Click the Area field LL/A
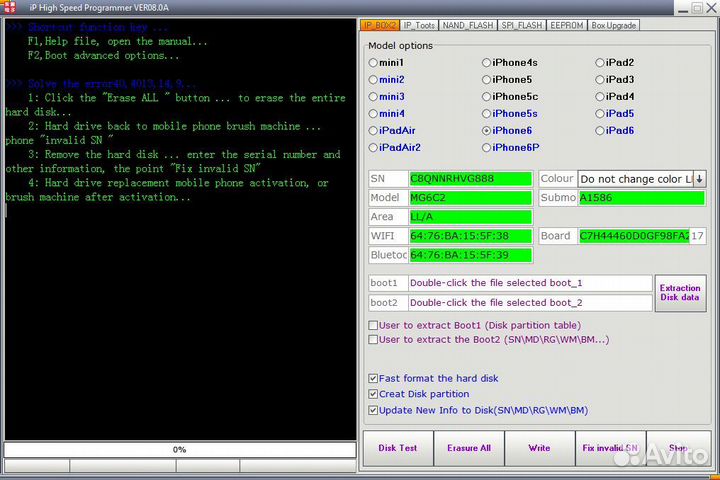 click(470, 217)
